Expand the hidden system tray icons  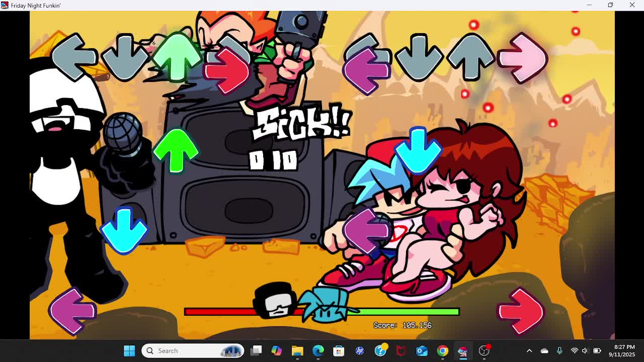click(x=529, y=350)
